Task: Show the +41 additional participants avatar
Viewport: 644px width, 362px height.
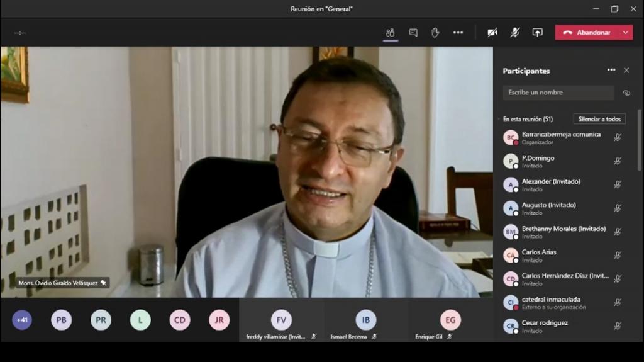Action: [x=22, y=320]
